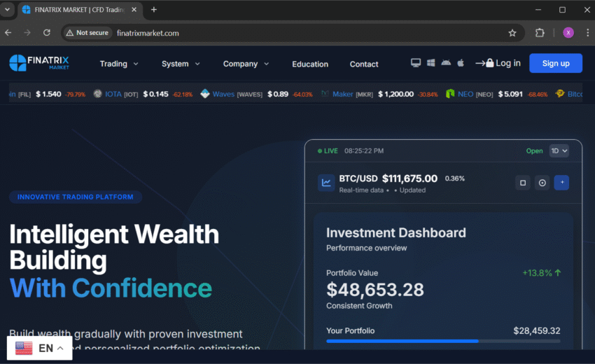
Task: Select the FINATRIX MARKET browser tab
Action: pyautogui.click(x=80, y=10)
